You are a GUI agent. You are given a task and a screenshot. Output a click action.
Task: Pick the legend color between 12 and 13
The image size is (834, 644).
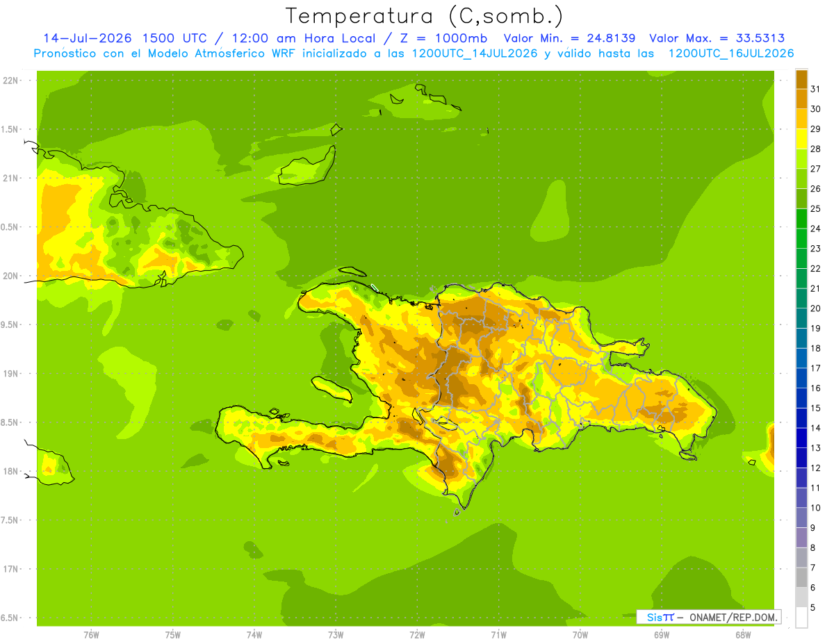(x=801, y=458)
